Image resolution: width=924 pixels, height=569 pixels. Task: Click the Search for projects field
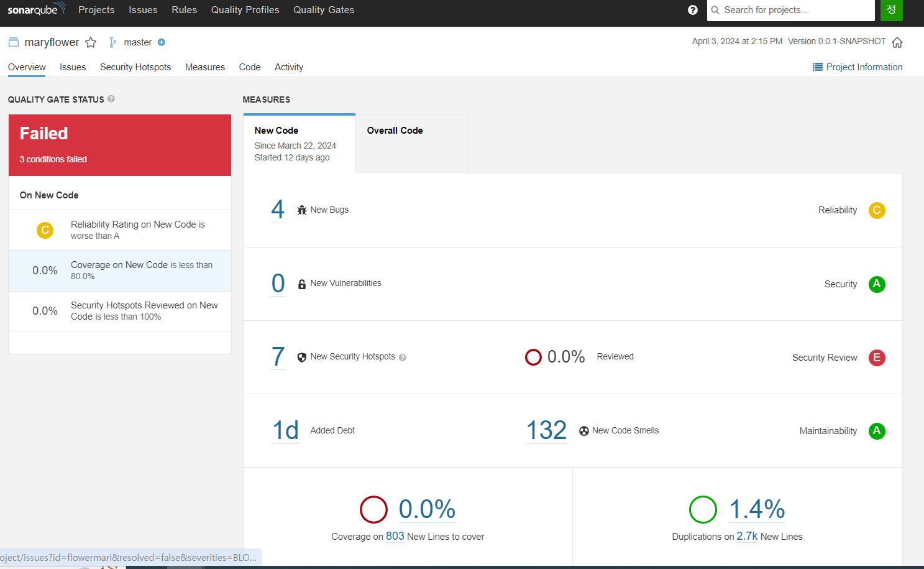point(790,10)
